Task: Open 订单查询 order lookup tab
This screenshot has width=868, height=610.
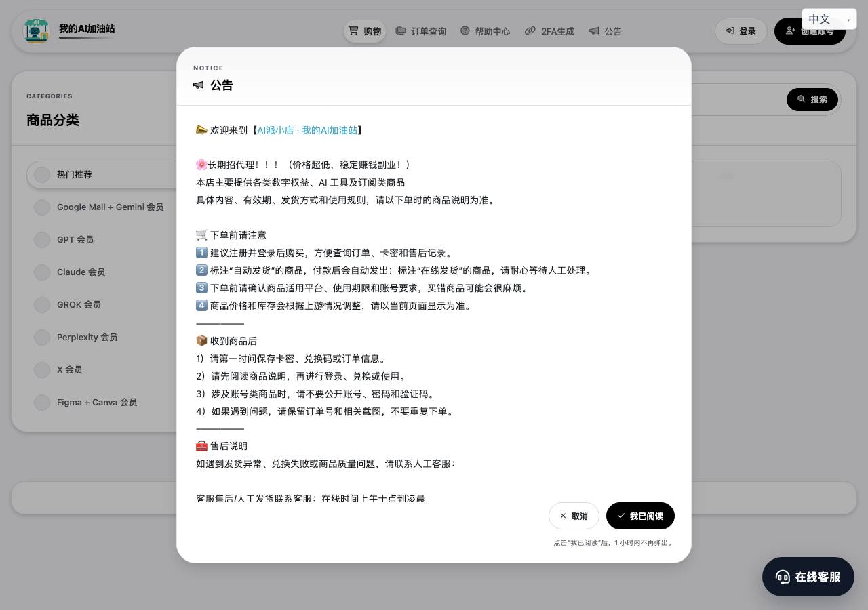Action: point(421,31)
